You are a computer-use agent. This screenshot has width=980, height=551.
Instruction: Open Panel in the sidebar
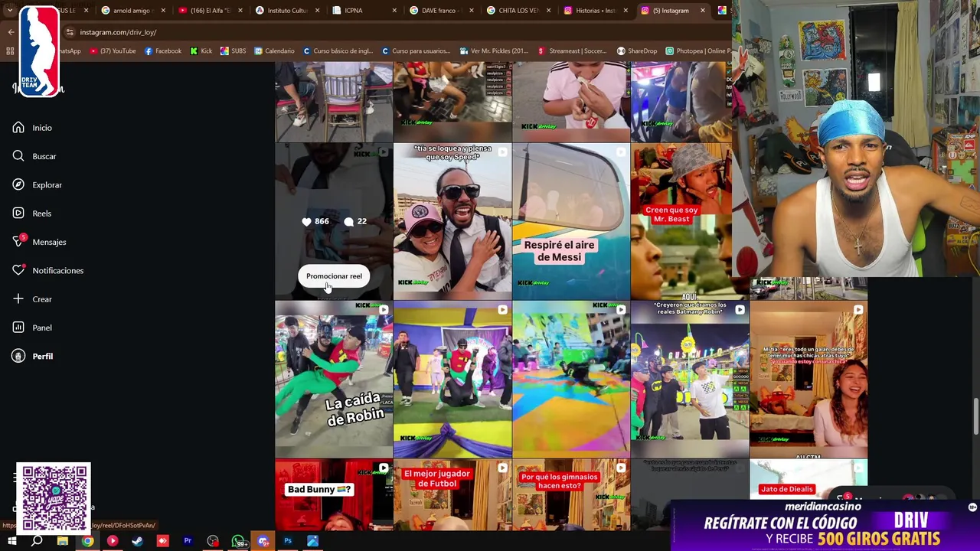(32, 328)
